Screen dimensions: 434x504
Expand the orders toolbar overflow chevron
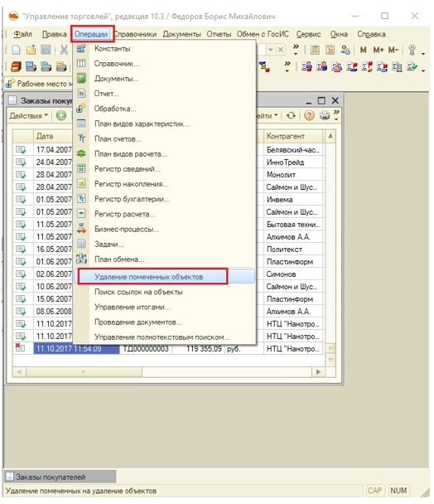click(336, 114)
